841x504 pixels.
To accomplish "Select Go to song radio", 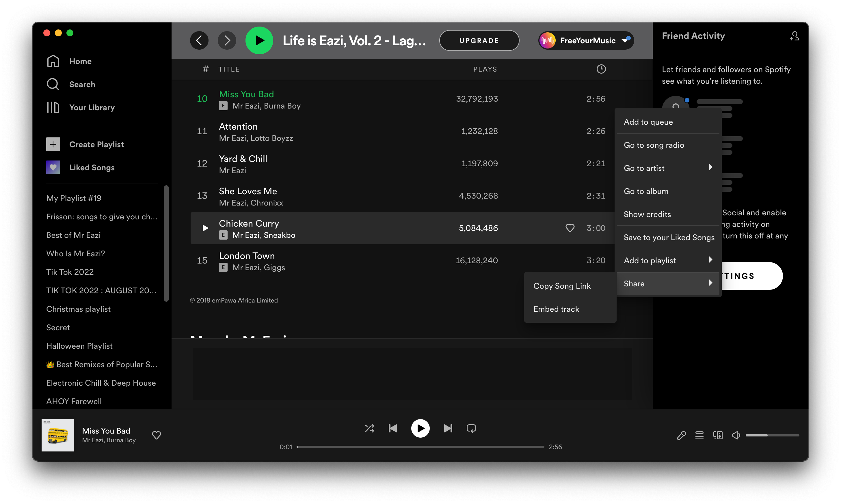I will pos(668,145).
